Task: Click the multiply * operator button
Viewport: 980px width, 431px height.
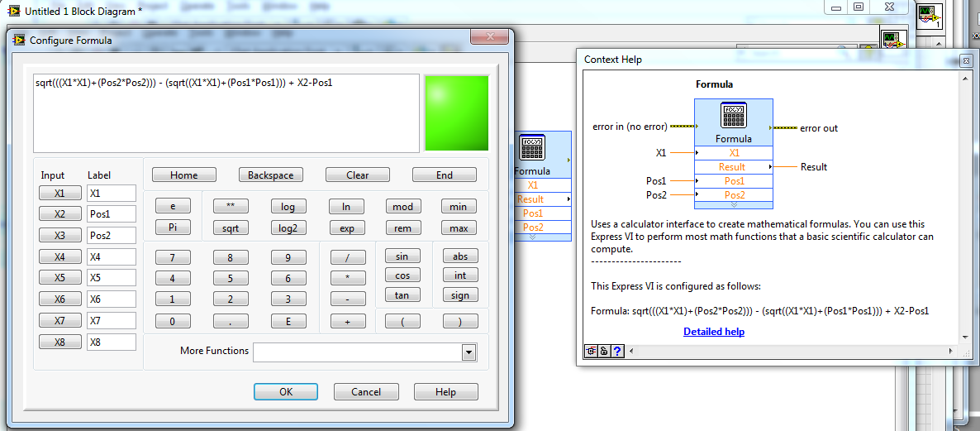Action: [x=348, y=278]
